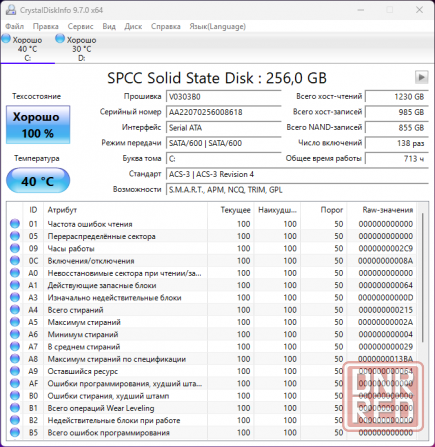Click the status circle for attribute A3

click(15, 297)
